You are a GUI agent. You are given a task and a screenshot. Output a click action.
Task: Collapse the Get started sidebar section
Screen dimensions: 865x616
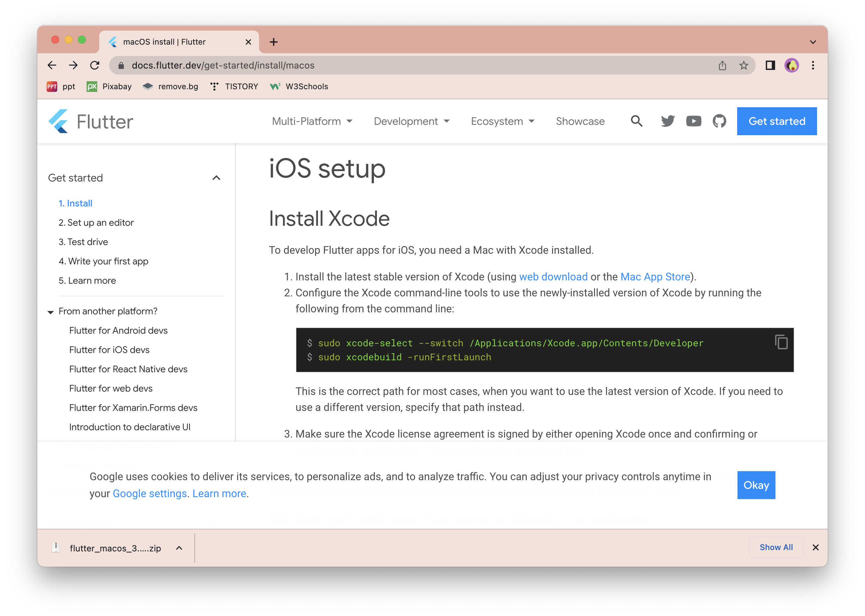tap(216, 178)
